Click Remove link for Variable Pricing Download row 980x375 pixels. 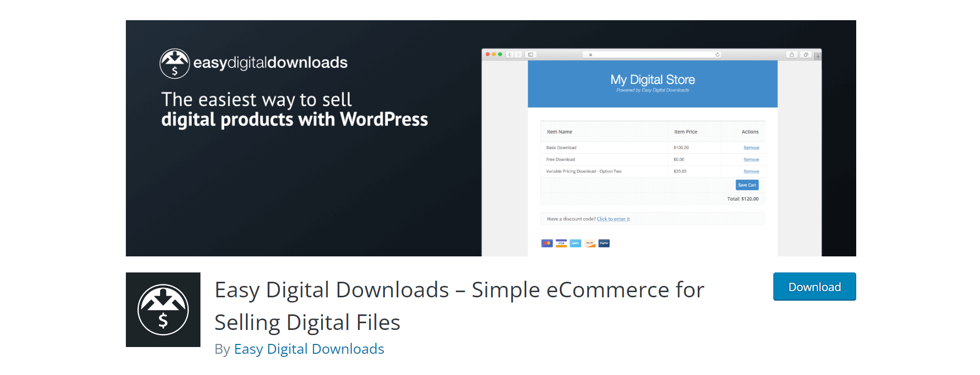(751, 171)
